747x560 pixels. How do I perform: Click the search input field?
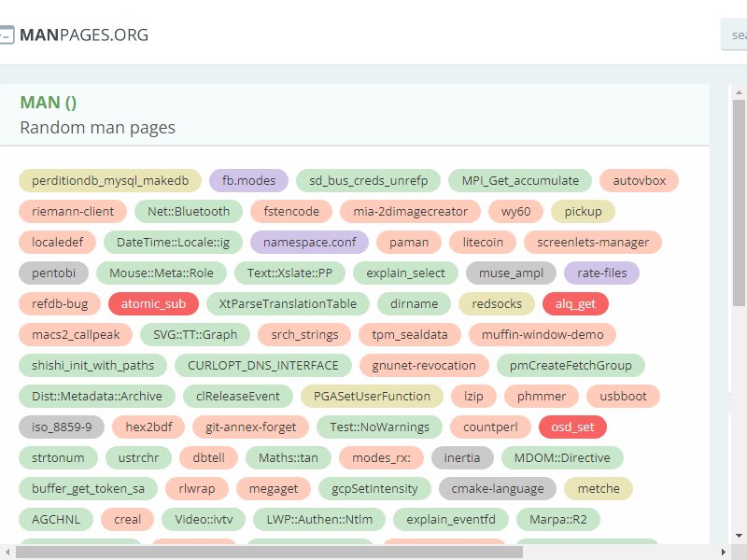(735, 35)
